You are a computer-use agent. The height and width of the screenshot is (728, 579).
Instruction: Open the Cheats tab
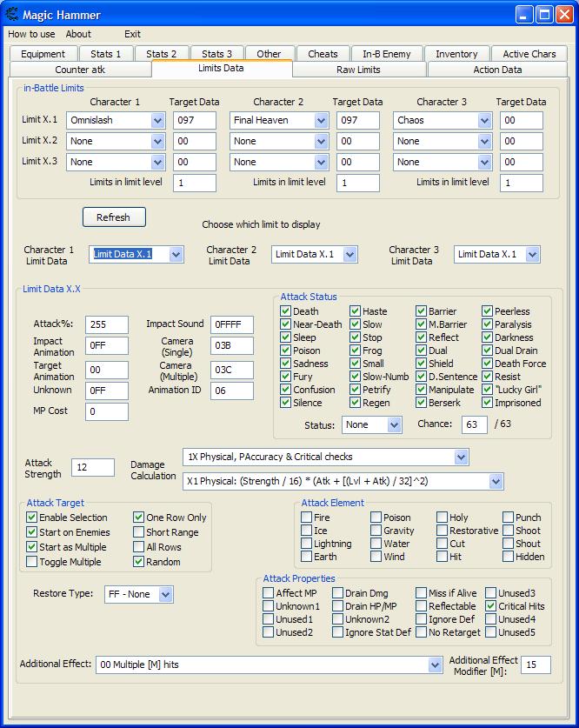point(323,54)
